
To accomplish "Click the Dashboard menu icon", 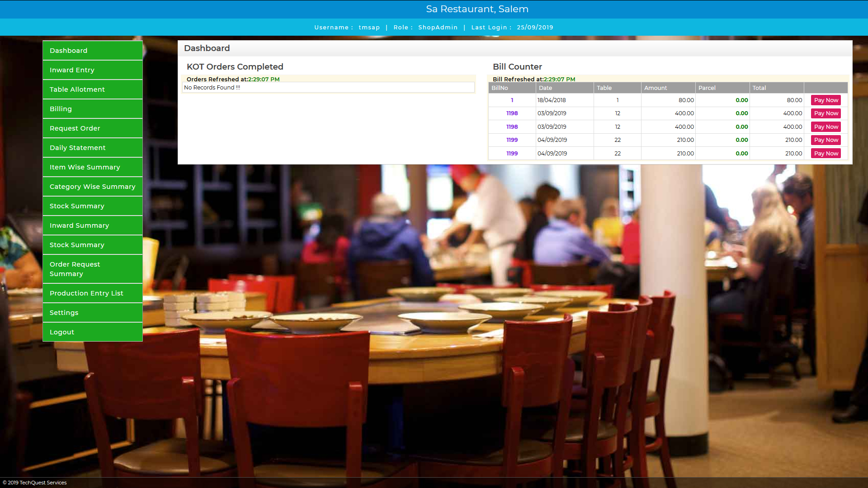I will tap(92, 50).
